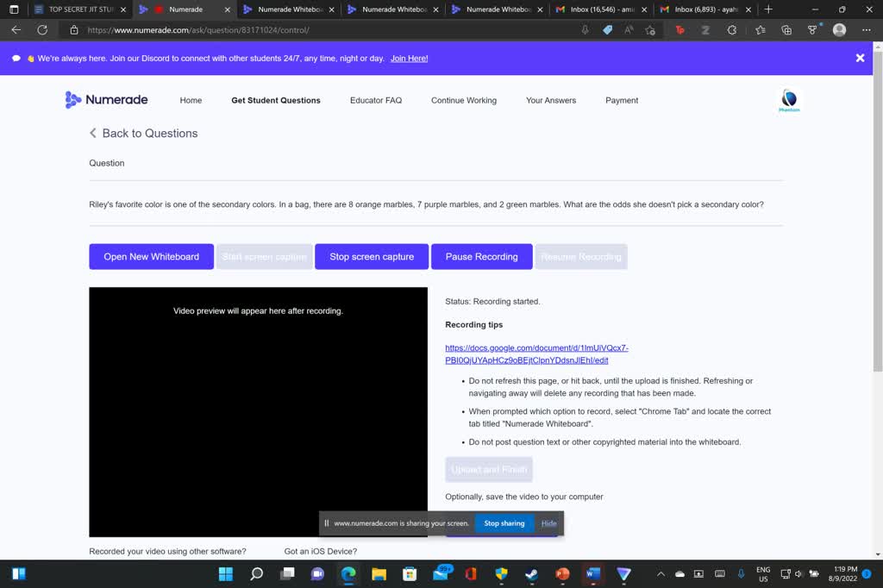The image size is (883, 588).
Task: Open File Explorer from the taskbar
Action: pos(379,573)
